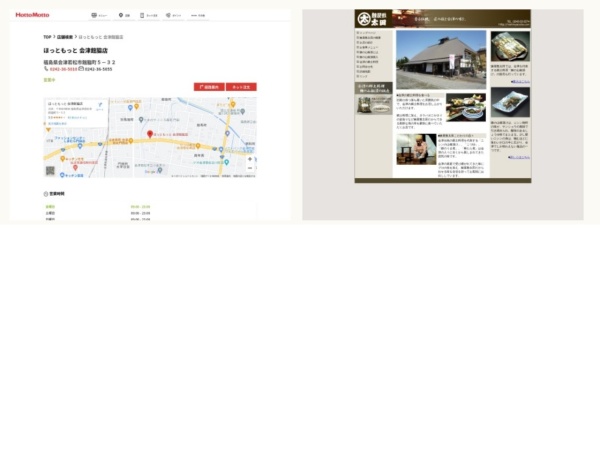The width and height of the screenshot is (600, 450).
Task: Open the points nav item in header
Action: pyautogui.click(x=173, y=15)
